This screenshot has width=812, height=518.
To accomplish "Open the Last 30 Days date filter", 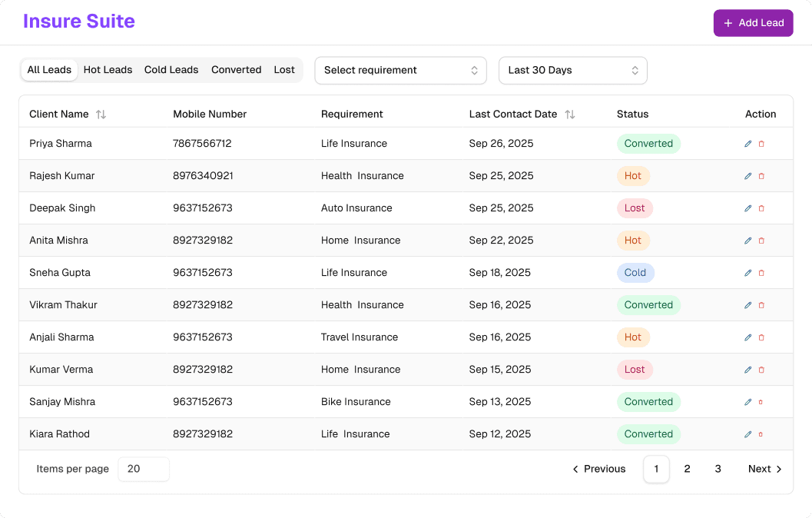I will click(573, 71).
